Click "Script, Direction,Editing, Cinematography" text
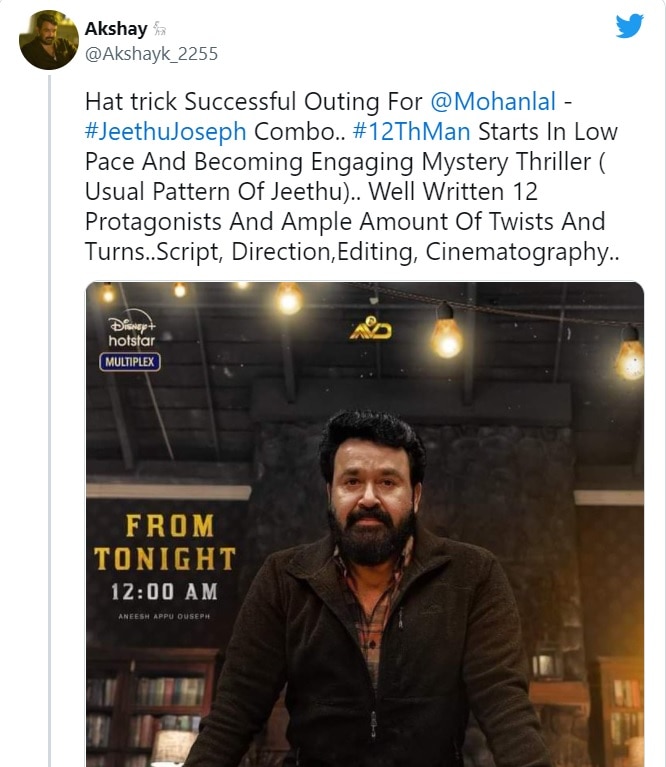Viewport: 666px width, 767px height. coord(419,252)
